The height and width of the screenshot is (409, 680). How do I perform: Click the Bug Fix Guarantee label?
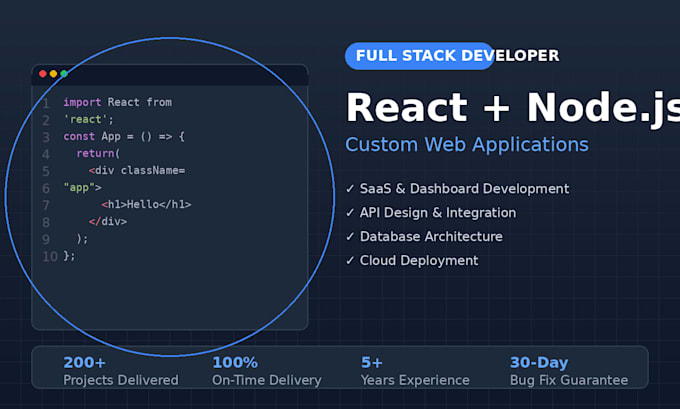click(569, 380)
